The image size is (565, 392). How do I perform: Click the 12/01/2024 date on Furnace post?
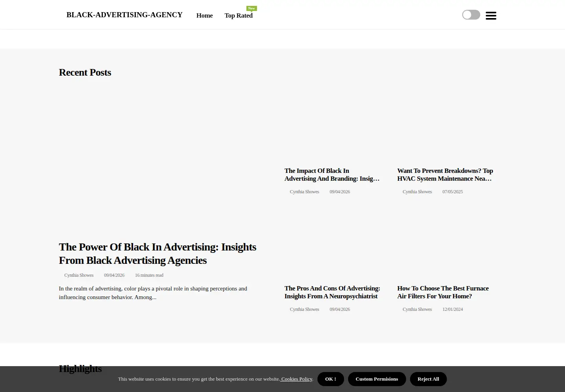[x=452, y=309]
